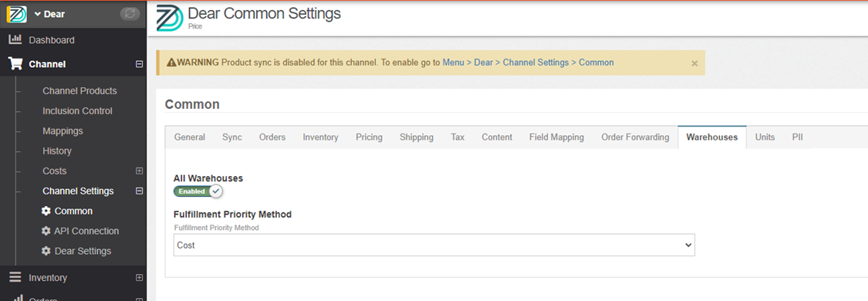The image size is (868, 301).
Task: Click the Dear logo in page header
Action: click(170, 18)
